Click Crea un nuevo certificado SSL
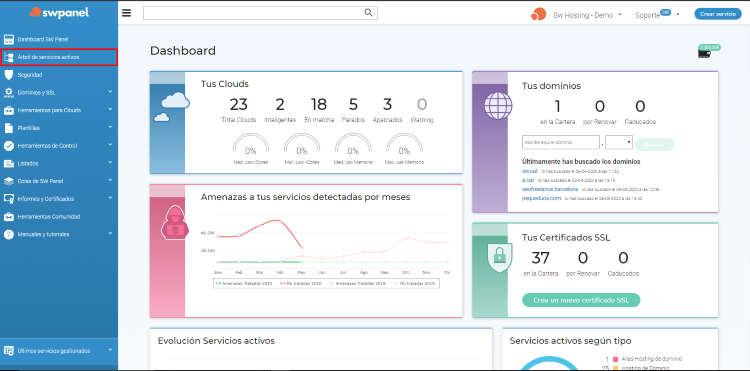 581,300
